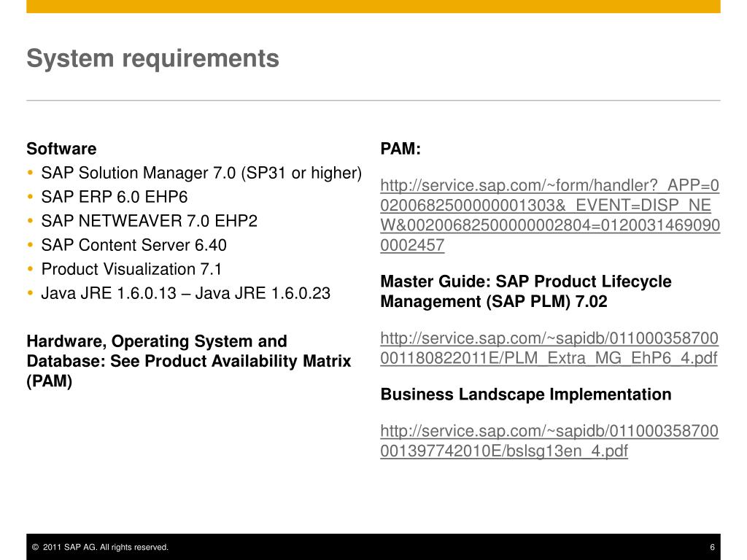Image resolution: width=747 pixels, height=560 pixels.
Task: Select the 'SAP NETWEAVER 7.0 EHP2' bullet
Action: (149, 221)
